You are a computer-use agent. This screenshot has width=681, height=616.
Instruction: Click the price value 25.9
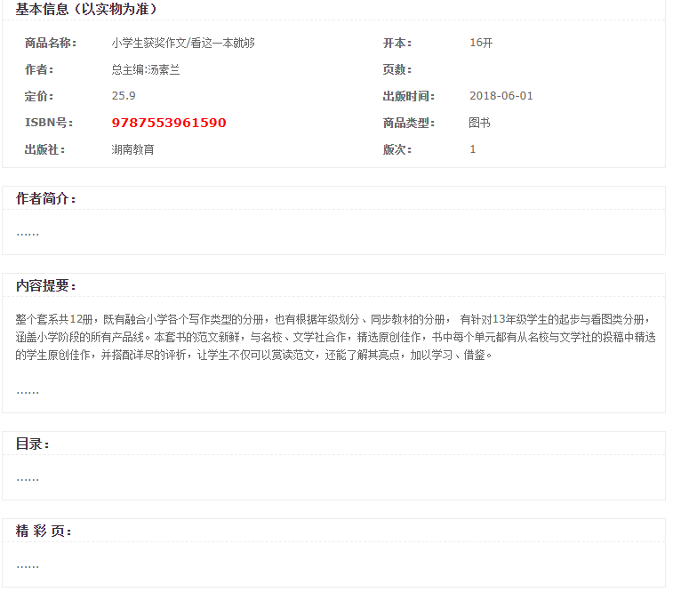124,96
